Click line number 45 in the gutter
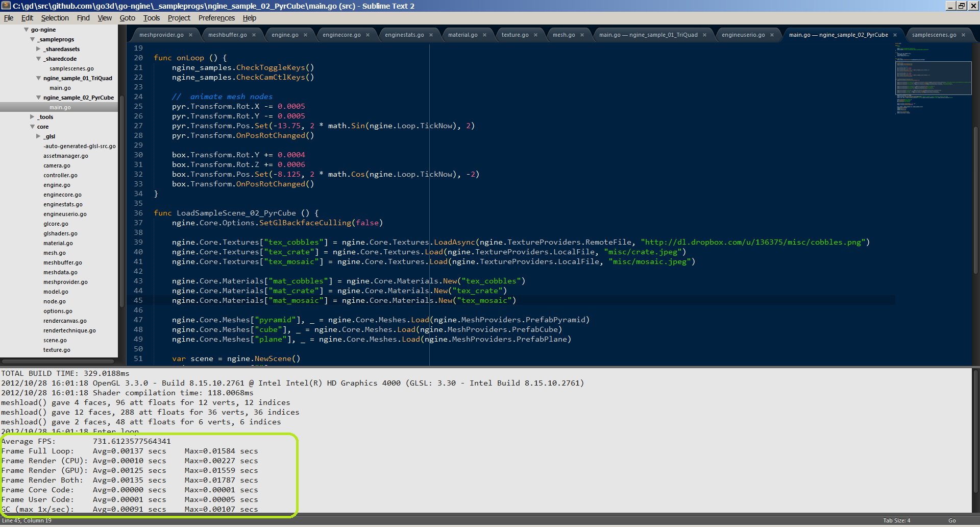The width and height of the screenshot is (980, 527). pos(138,300)
